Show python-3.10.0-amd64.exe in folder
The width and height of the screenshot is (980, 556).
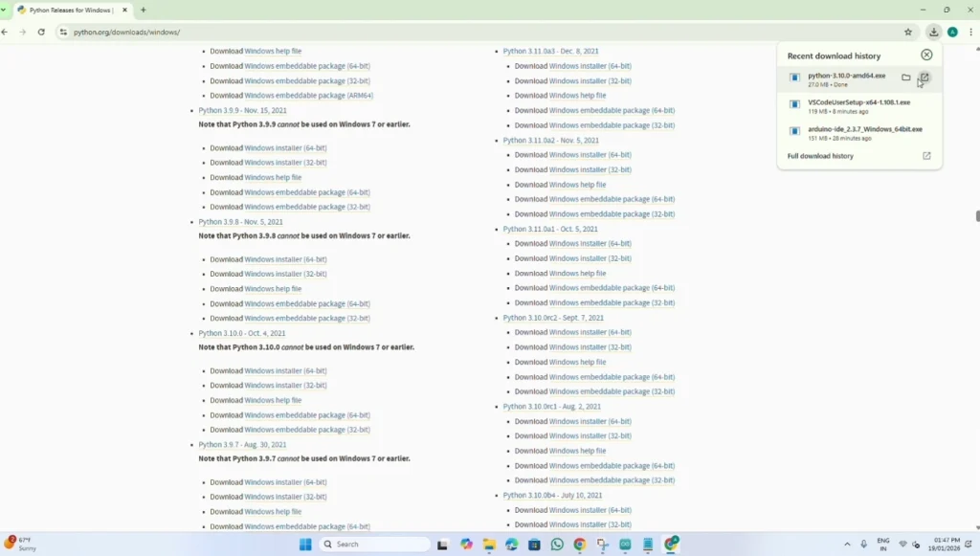[905, 78]
